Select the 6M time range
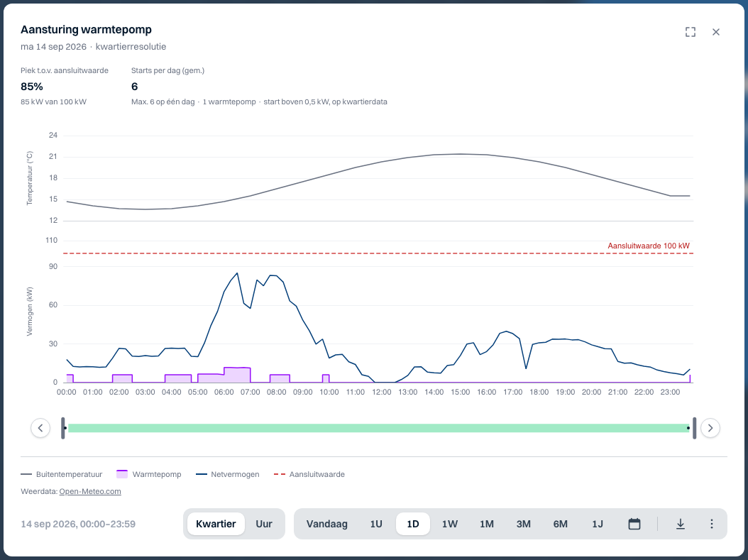Viewport: 748px width, 560px height. click(x=561, y=524)
